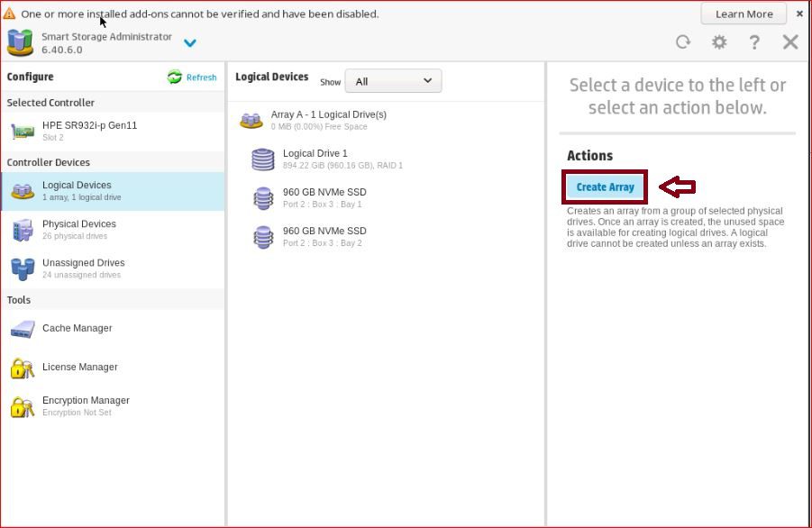Open settings via the gear icon

pos(718,41)
